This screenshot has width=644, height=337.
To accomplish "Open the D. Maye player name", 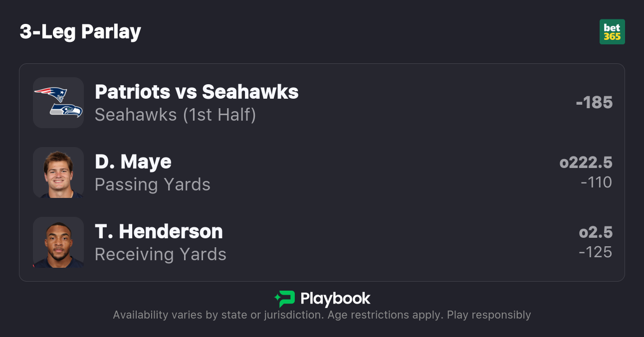I will tap(133, 162).
